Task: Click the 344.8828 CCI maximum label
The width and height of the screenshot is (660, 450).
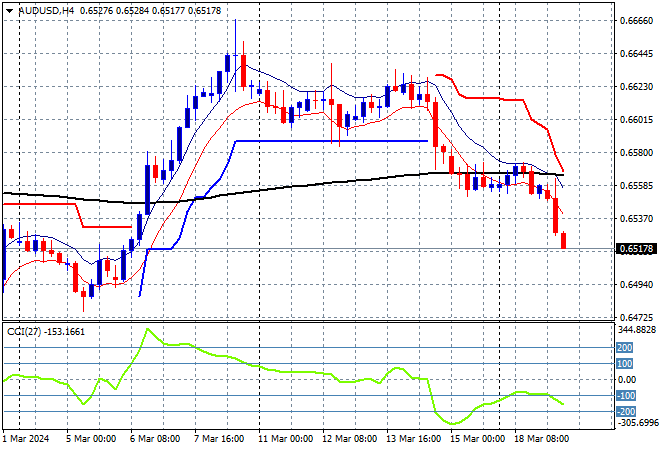Action: tap(636, 330)
